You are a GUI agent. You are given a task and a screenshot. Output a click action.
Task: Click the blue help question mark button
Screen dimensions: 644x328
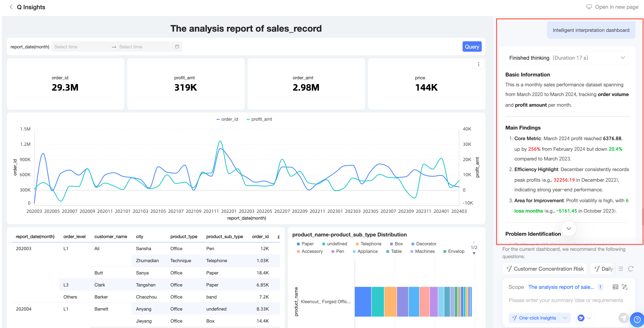[637, 319]
